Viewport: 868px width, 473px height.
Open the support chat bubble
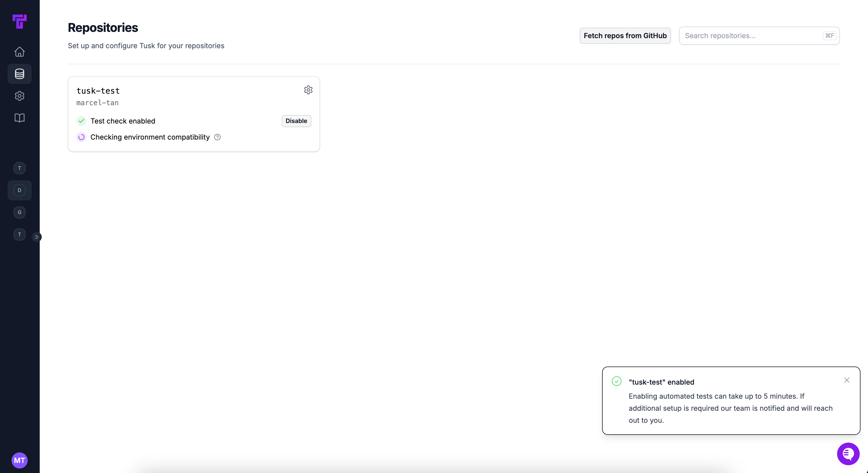(x=848, y=454)
